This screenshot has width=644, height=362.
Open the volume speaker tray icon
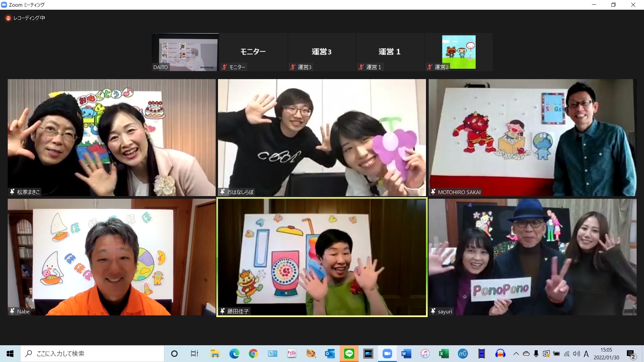coord(577,354)
